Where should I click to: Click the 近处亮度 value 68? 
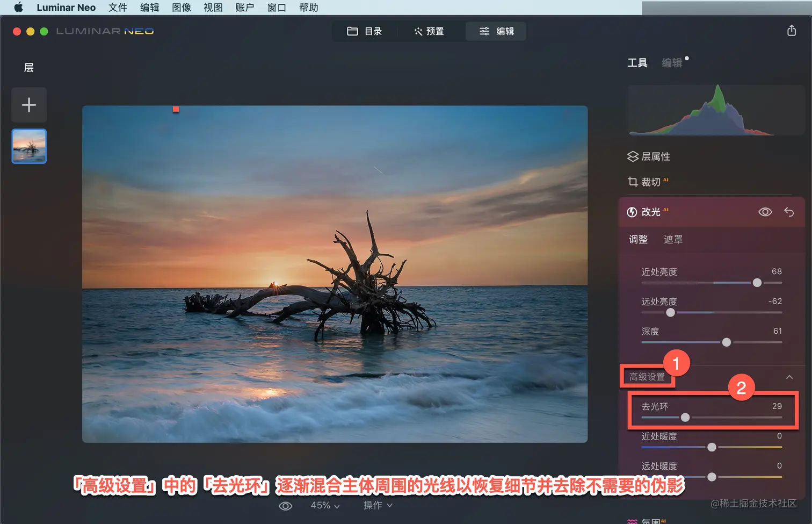click(x=777, y=271)
